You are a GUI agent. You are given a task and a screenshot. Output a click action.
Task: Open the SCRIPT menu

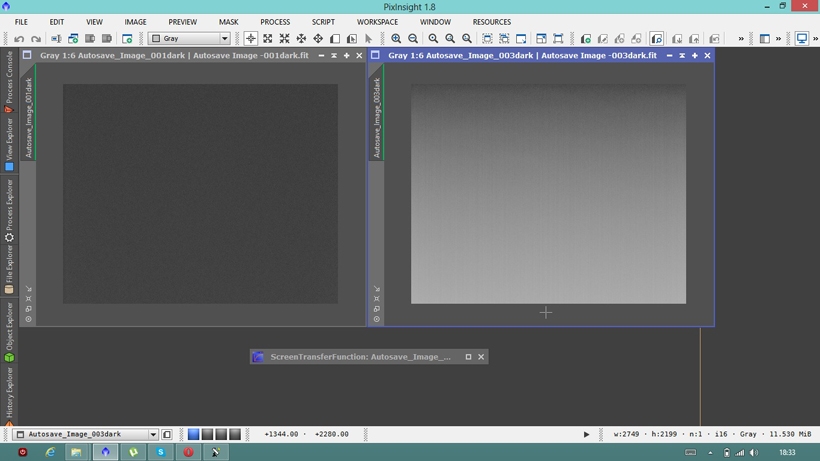323,22
